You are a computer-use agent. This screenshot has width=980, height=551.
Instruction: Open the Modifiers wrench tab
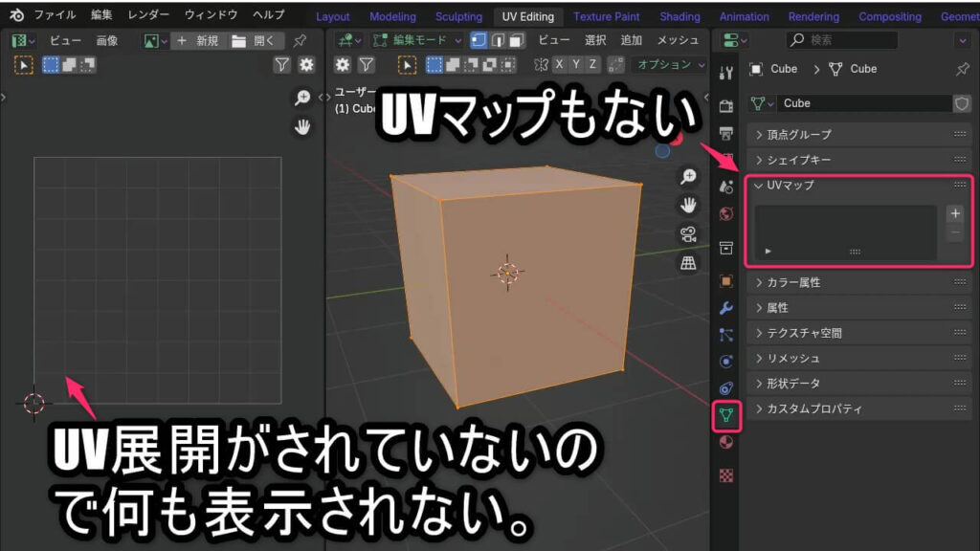coord(725,308)
